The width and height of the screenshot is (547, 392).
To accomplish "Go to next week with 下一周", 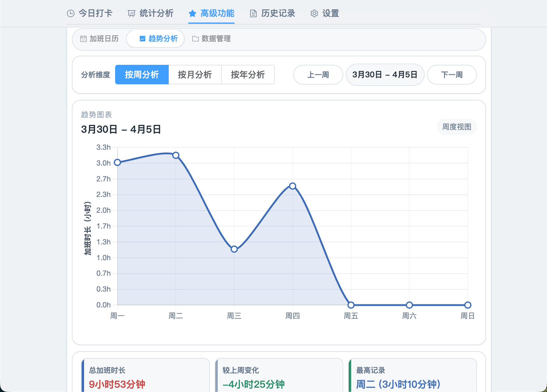I will click(452, 75).
